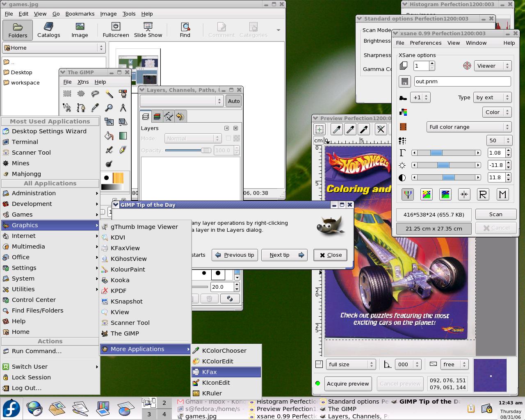Open Color scan mode dropdown
This screenshot has height=420, width=525.
tap(497, 112)
